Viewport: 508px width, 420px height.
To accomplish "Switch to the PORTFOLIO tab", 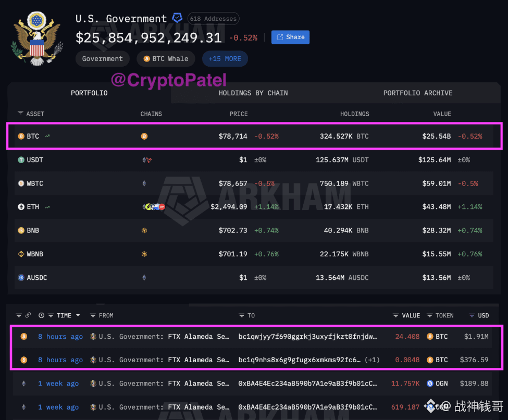I will 89,93.
